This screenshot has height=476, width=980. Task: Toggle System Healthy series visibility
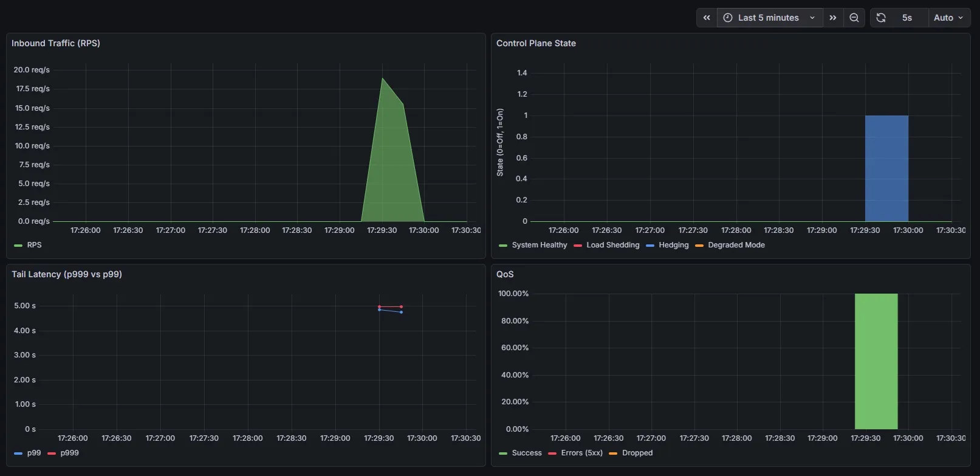coord(539,245)
